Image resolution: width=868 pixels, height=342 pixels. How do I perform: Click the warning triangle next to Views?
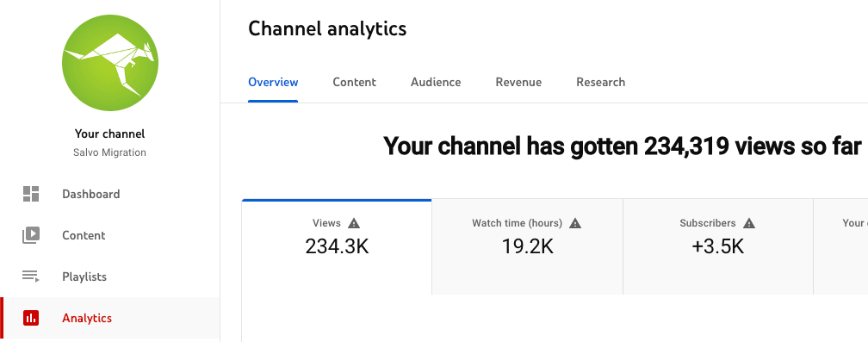point(354,223)
